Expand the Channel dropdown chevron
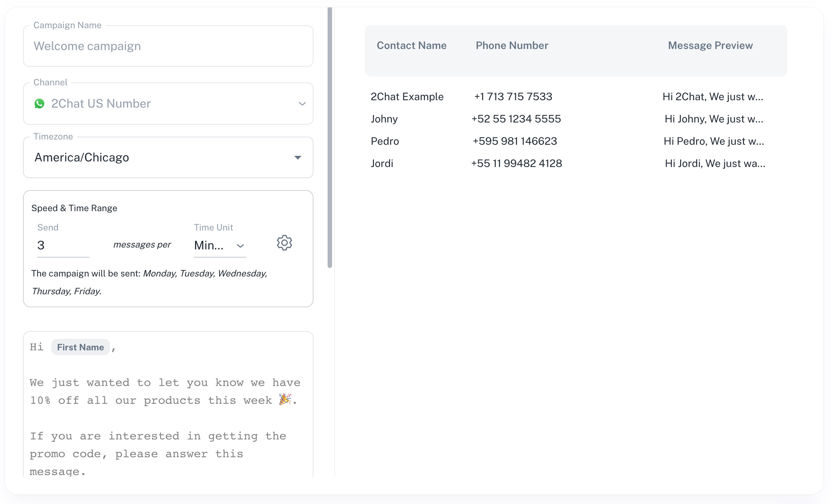832x504 pixels. point(302,104)
